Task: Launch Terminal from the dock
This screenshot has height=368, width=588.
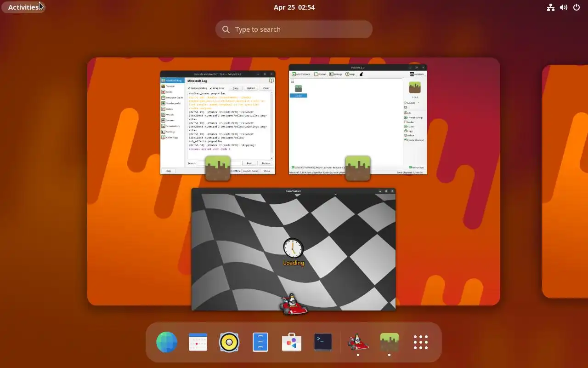Action: click(x=323, y=342)
